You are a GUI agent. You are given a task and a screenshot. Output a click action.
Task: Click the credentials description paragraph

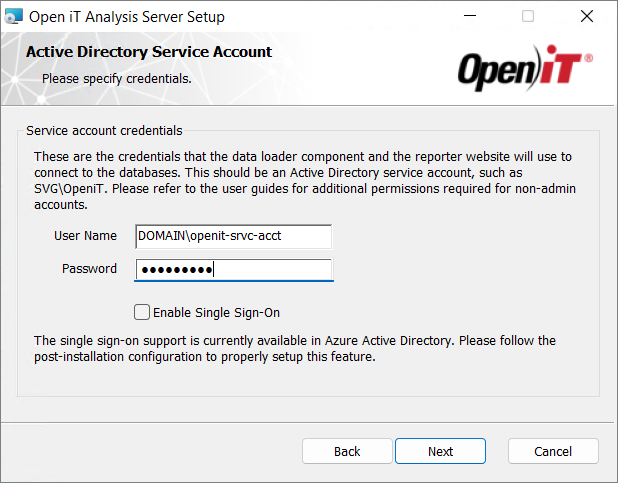[x=305, y=181]
